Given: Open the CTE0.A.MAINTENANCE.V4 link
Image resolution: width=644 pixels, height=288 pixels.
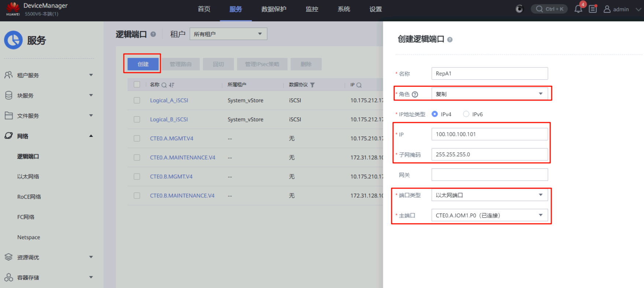Looking at the screenshot, I should tap(182, 157).
